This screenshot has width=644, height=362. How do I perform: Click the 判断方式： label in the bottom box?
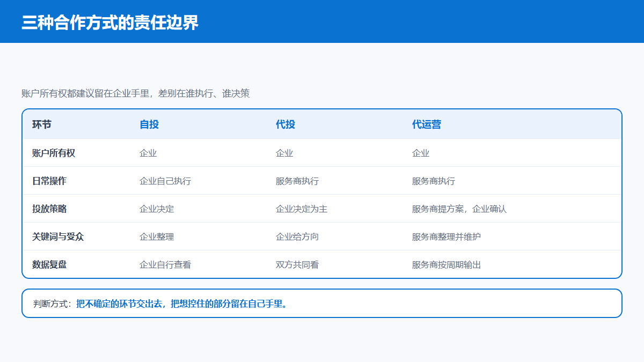pyautogui.click(x=53, y=304)
